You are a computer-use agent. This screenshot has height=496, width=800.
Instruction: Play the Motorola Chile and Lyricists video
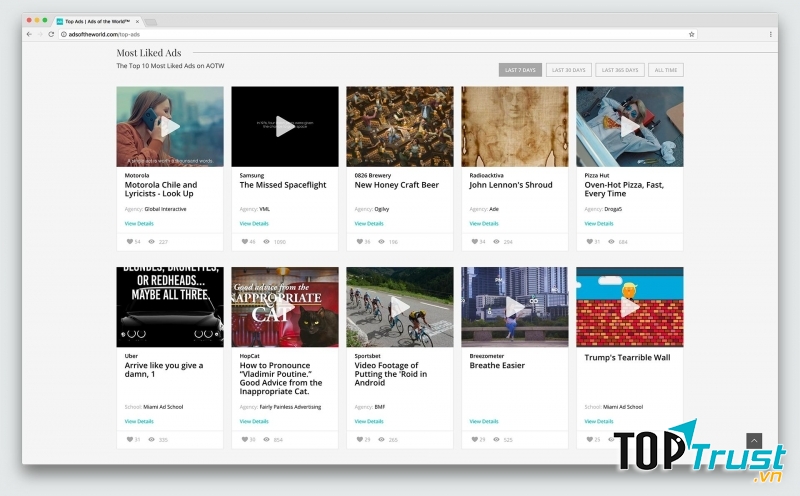(170, 126)
